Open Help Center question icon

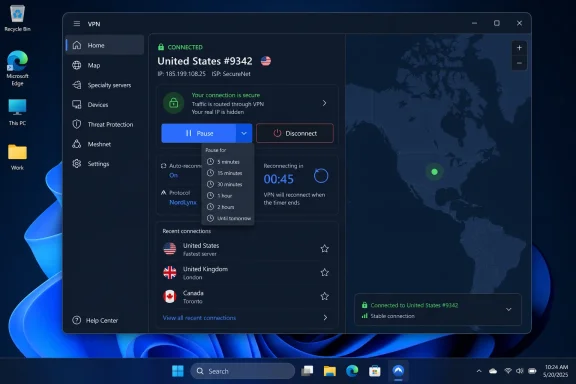pyautogui.click(x=76, y=320)
